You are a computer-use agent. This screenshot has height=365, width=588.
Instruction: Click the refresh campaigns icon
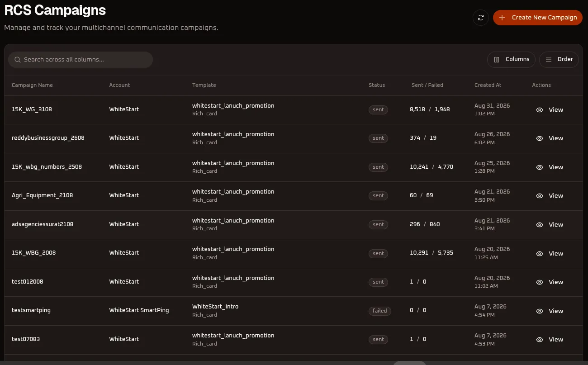point(481,18)
